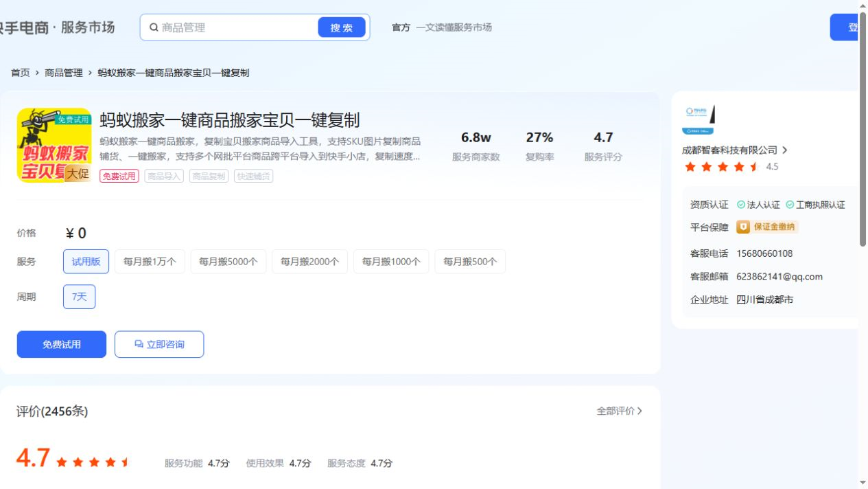Open 商品管理 breadcrumb link

point(64,73)
